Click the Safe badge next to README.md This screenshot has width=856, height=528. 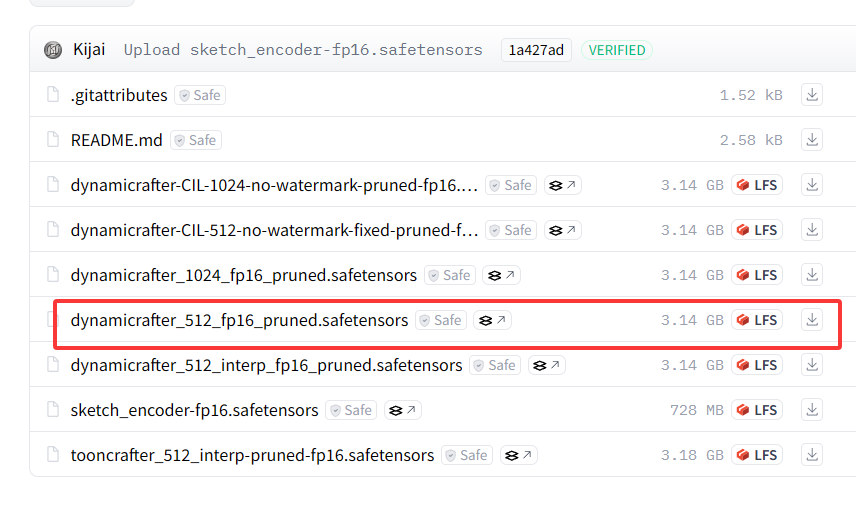[x=195, y=140]
